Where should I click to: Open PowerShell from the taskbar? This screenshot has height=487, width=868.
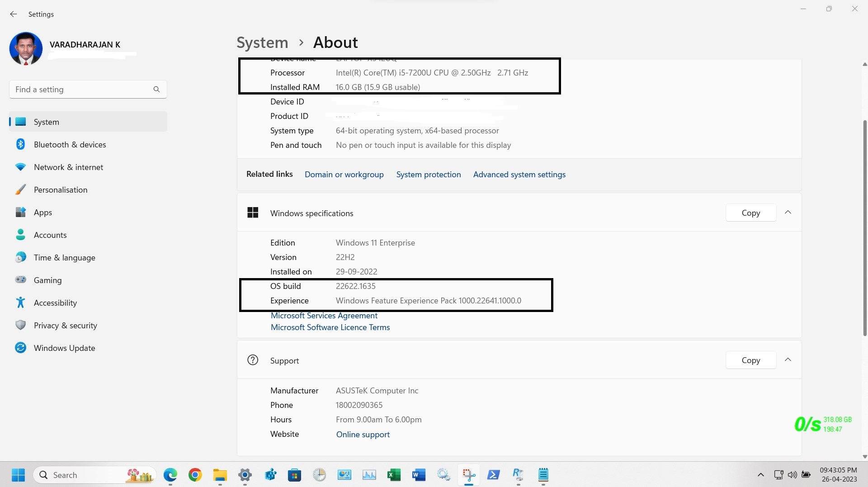pyautogui.click(x=494, y=475)
